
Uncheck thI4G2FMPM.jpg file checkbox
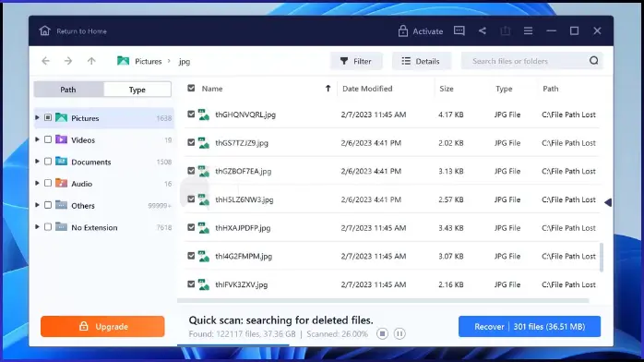(x=191, y=256)
